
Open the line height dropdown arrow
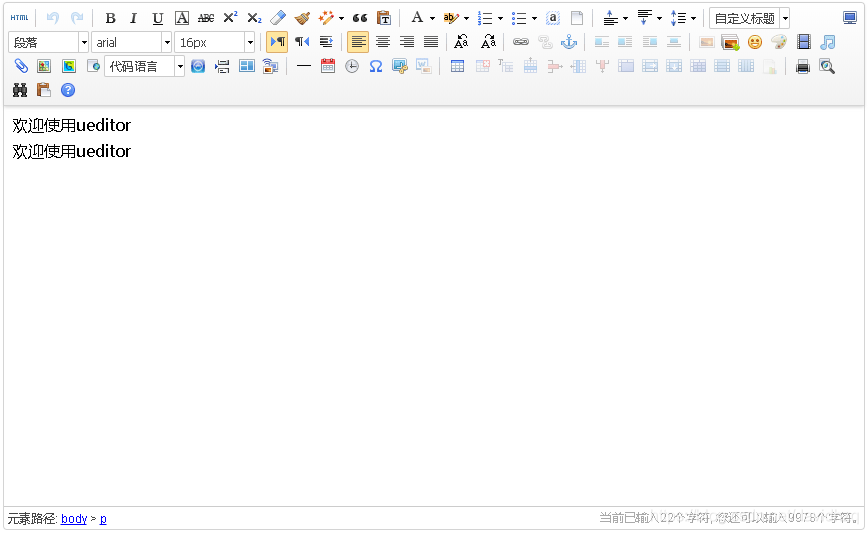(693, 18)
